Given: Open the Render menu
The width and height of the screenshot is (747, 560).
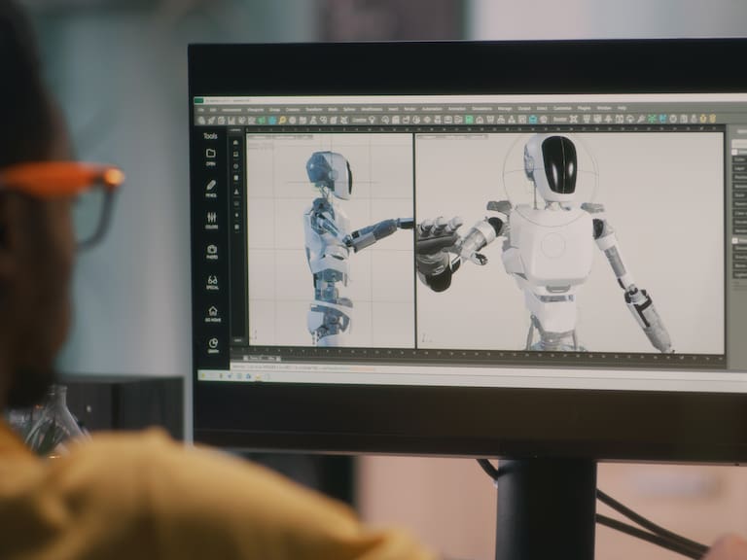Looking at the screenshot, I should click(409, 109).
